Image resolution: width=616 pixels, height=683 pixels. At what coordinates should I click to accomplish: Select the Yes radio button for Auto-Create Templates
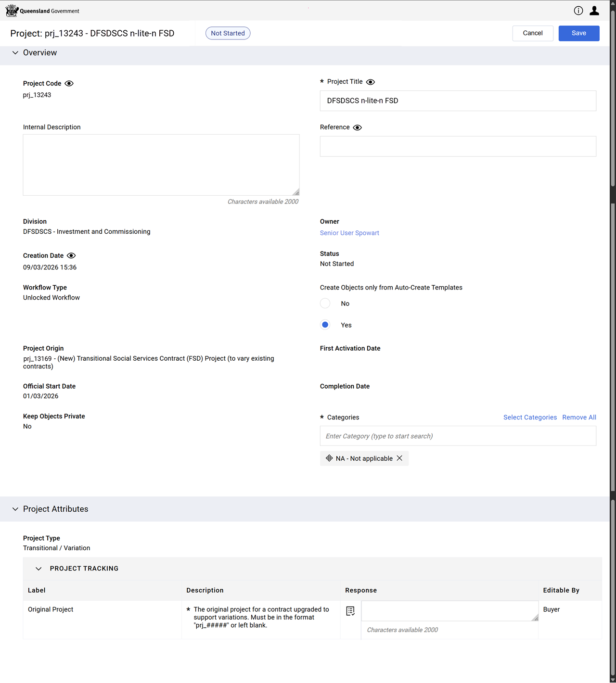pos(325,325)
